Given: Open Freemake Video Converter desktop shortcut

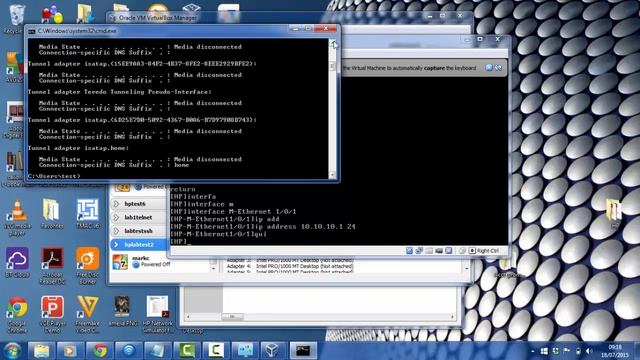Looking at the screenshot, I should pos(87,313).
